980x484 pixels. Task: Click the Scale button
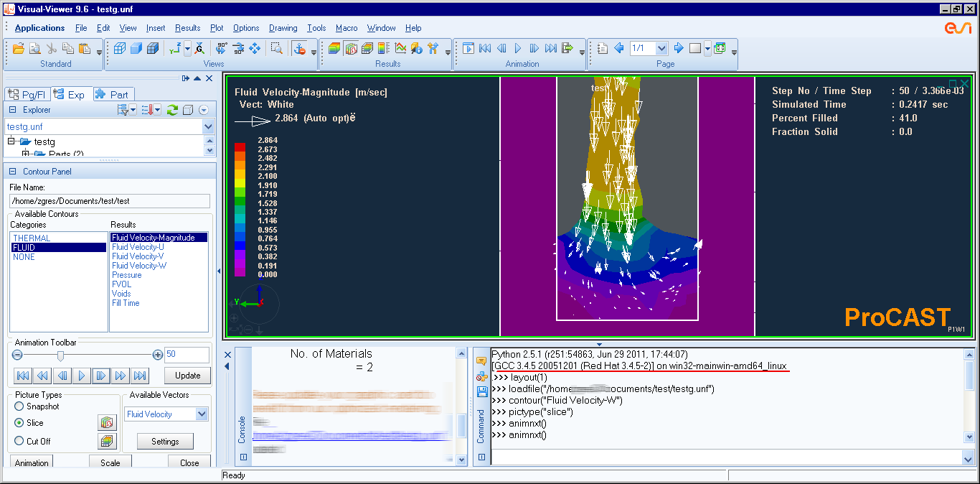[110, 462]
